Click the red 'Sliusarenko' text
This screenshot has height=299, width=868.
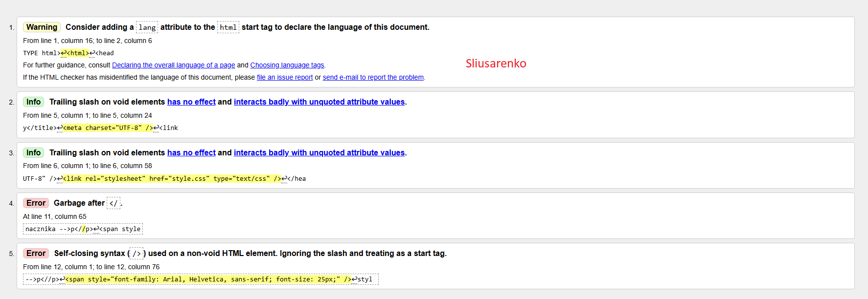pos(496,64)
